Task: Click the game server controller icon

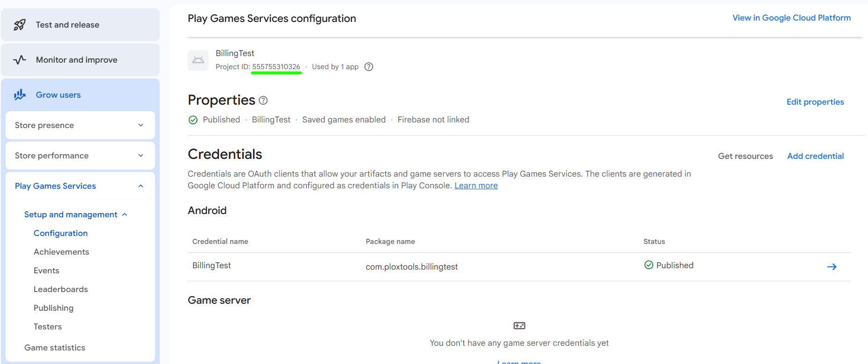Action: (519, 326)
